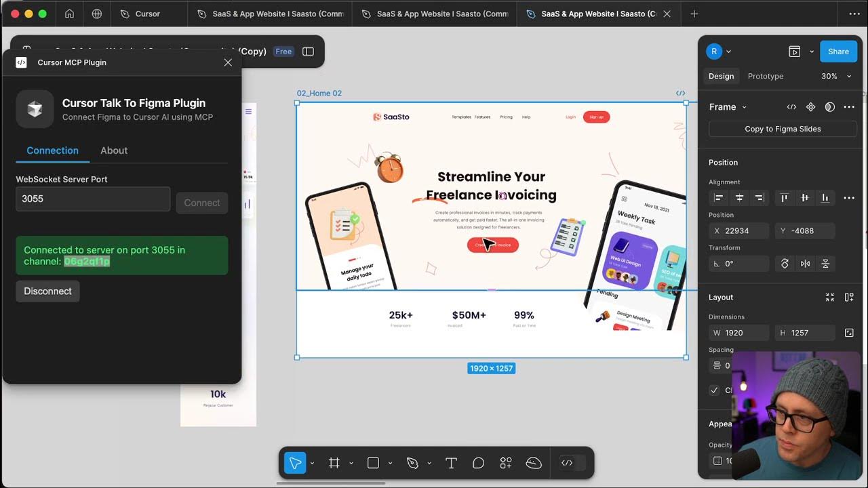Open the Comment tool
The image size is (868, 488).
pyautogui.click(x=478, y=462)
